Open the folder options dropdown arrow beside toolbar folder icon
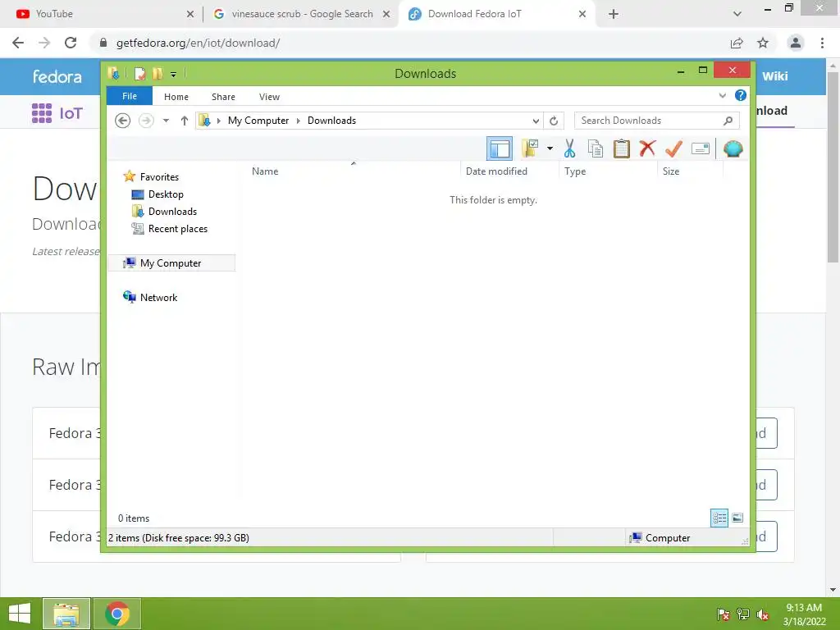This screenshot has width=840, height=630. coord(550,148)
